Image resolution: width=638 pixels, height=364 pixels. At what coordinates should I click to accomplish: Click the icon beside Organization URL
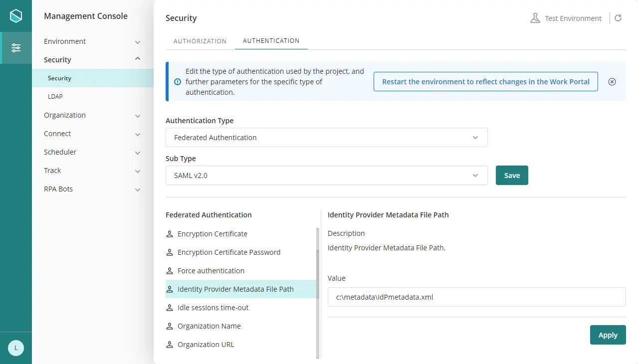(x=170, y=345)
